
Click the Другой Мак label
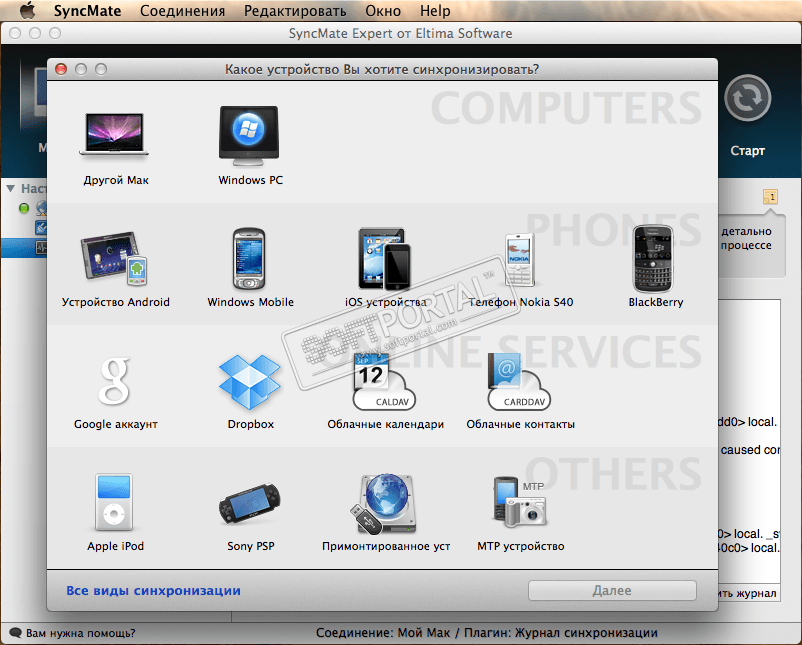point(116,180)
